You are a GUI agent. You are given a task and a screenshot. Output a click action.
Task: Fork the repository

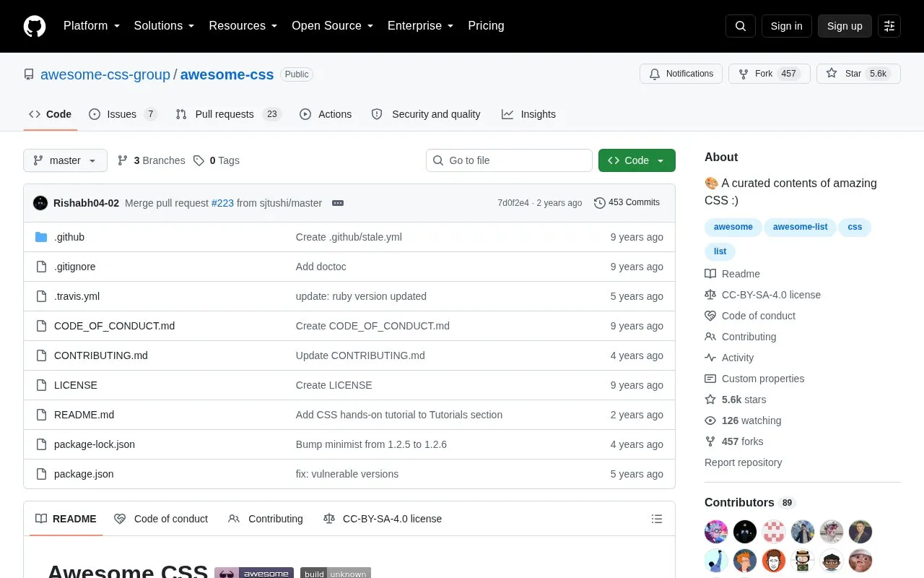coord(769,74)
